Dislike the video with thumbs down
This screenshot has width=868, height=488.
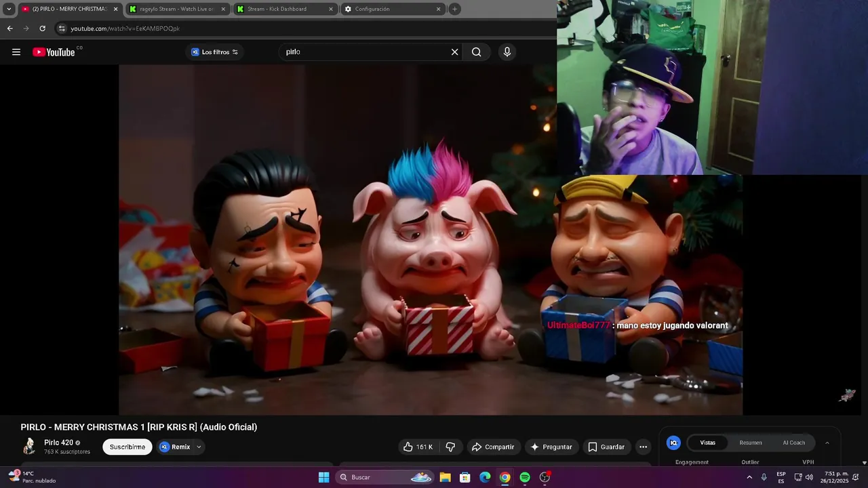click(x=450, y=447)
